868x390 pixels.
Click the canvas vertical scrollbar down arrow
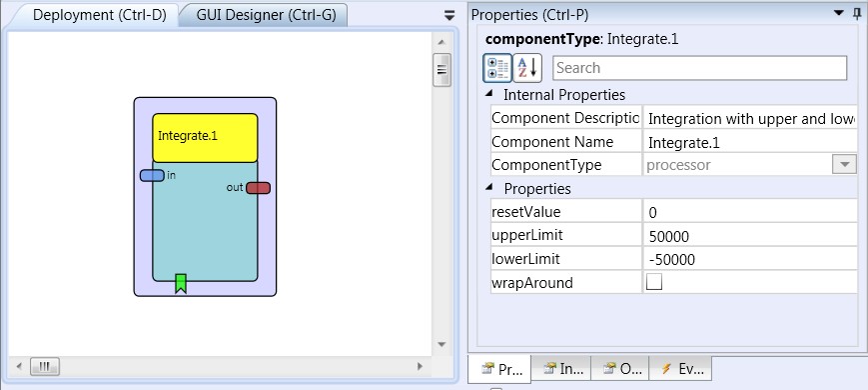tap(441, 345)
